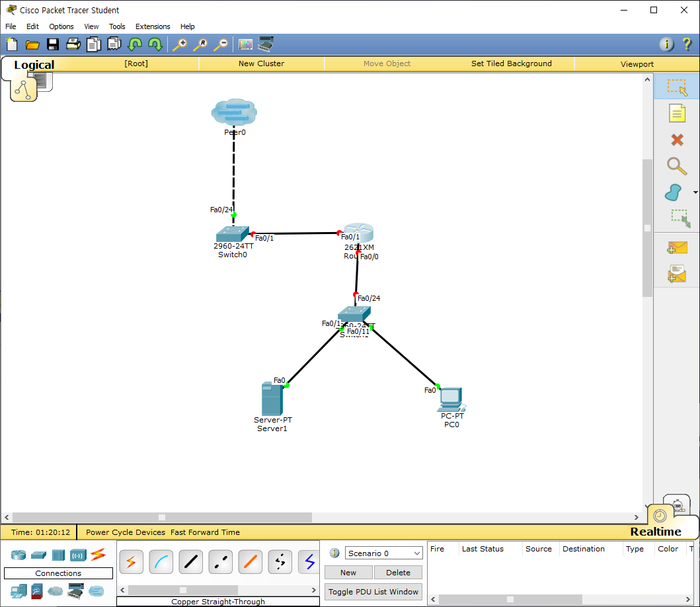Click the Print icon
This screenshot has width=700, height=607.
click(73, 44)
